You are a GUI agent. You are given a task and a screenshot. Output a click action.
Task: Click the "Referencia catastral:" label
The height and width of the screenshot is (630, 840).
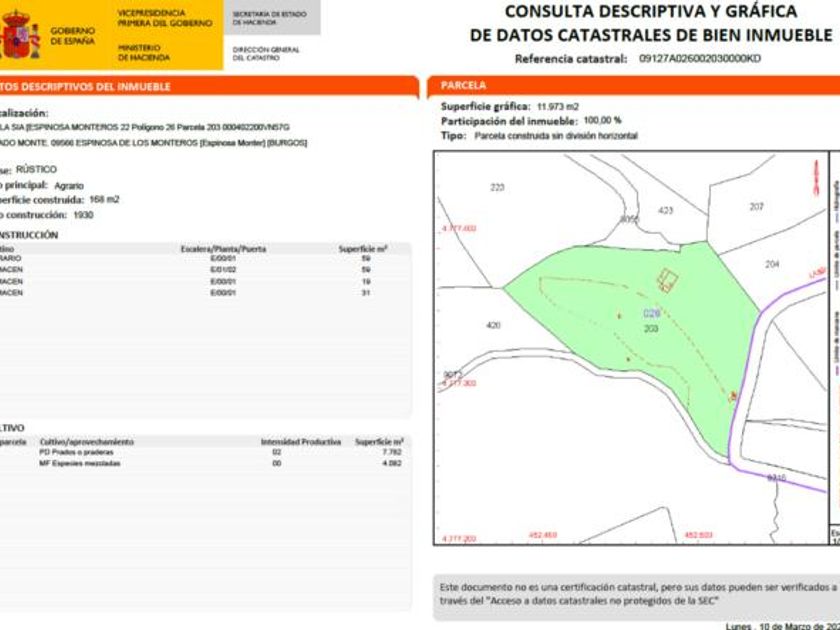(x=571, y=59)
